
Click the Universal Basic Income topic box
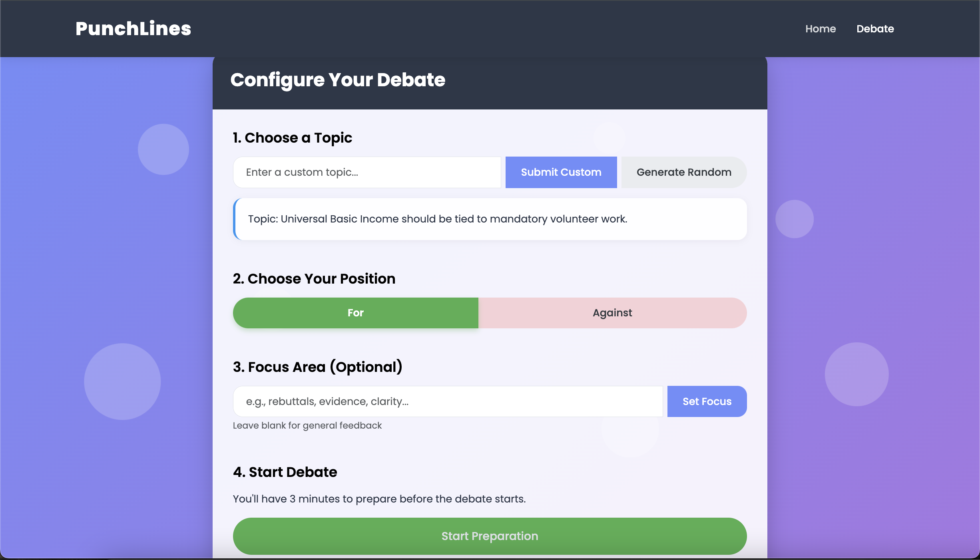pos(490,219)
